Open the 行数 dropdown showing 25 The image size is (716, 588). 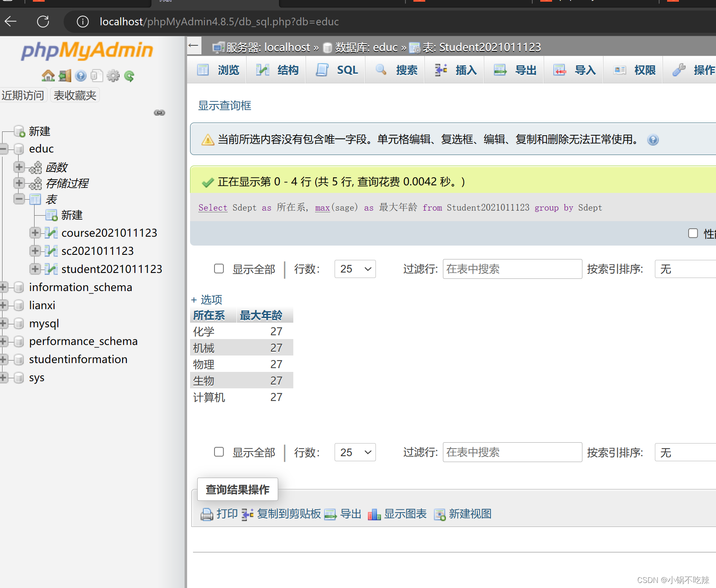pos(355,269)
